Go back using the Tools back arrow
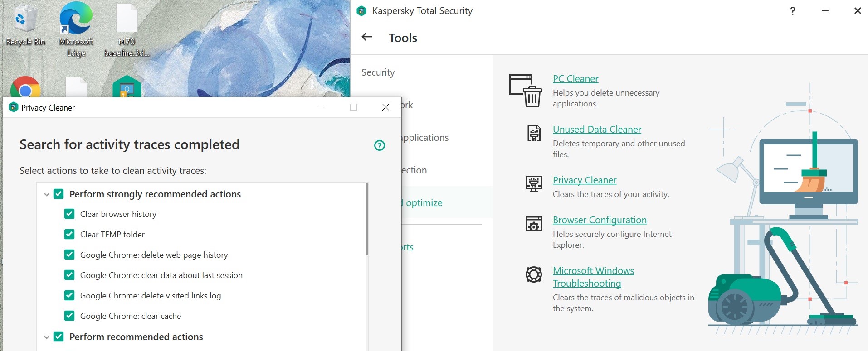This screenshot has width=868, height=351. [367, 37]
